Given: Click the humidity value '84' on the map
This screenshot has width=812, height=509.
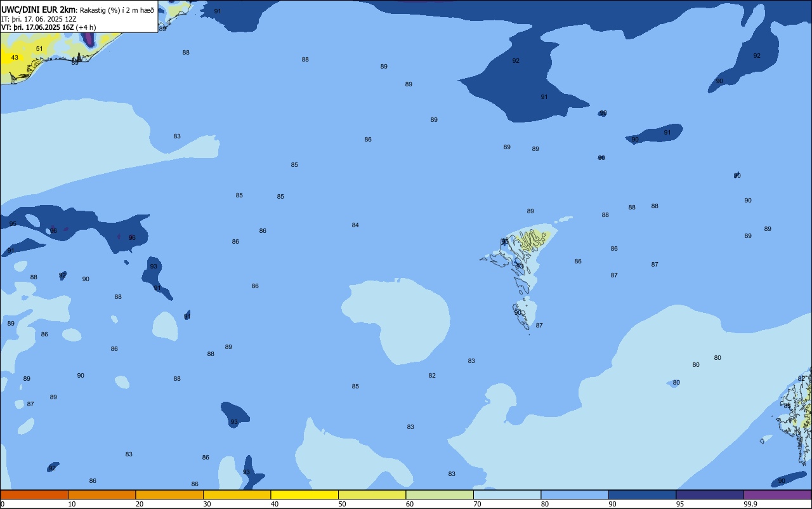Looking at the screenshot, I should click(355, 225).
